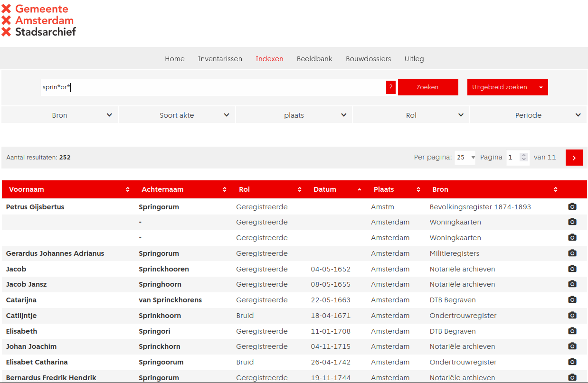Click Gemeente Amsterdam Stadsarchief logo
This screenshot has height=383, width=588.
click(x=39, y=20)
